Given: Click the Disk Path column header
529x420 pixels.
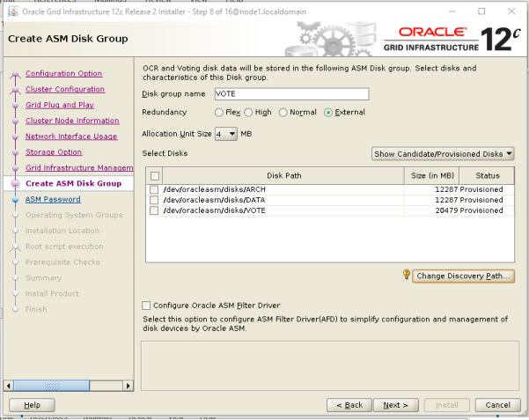Looking at the screenshot, I should coord(283,176).
